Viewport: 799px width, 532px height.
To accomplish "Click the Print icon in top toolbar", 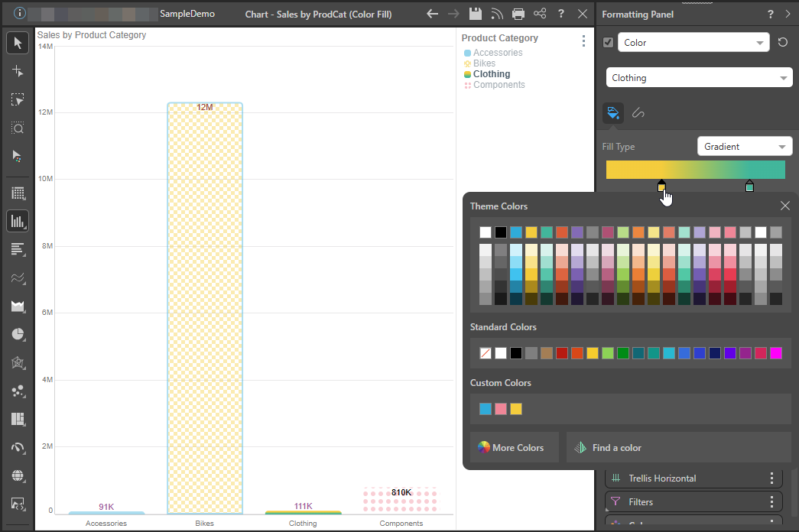I will pos(518,14).
